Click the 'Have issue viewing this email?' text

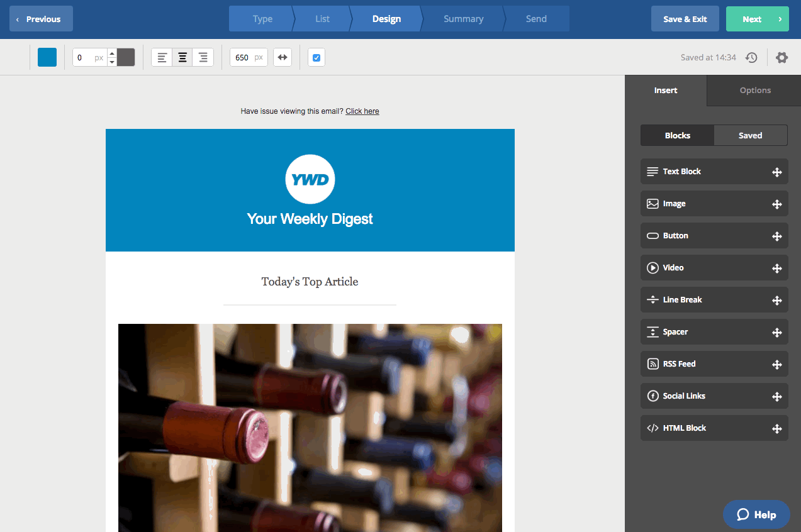(292, 111)
